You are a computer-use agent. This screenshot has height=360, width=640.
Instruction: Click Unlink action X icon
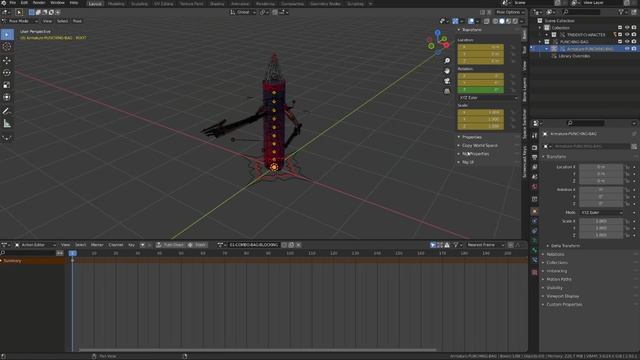298,245
